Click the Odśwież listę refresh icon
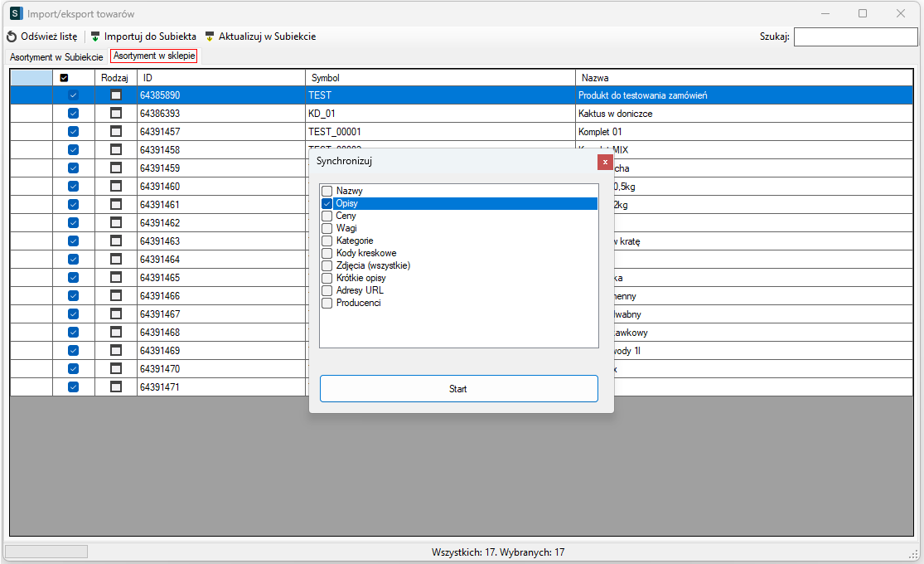924x564 pixels. [12, 37]
